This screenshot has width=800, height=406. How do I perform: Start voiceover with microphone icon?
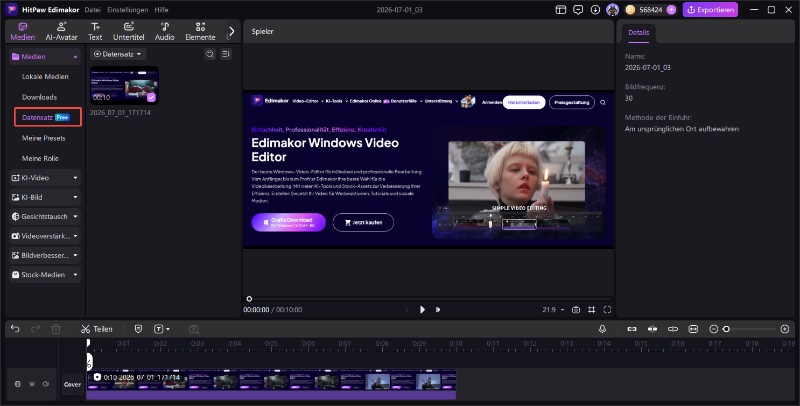point(603,329)
